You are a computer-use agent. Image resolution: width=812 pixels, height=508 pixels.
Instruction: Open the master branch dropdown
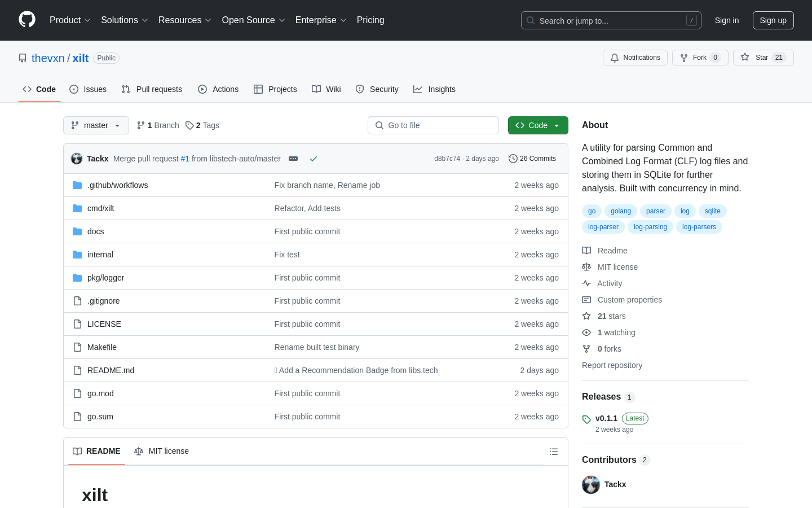click(x=96, y=125)
